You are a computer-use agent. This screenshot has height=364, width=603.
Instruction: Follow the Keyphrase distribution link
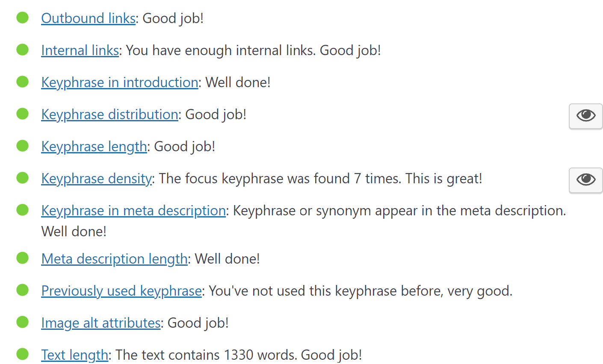tap(109, 114)
